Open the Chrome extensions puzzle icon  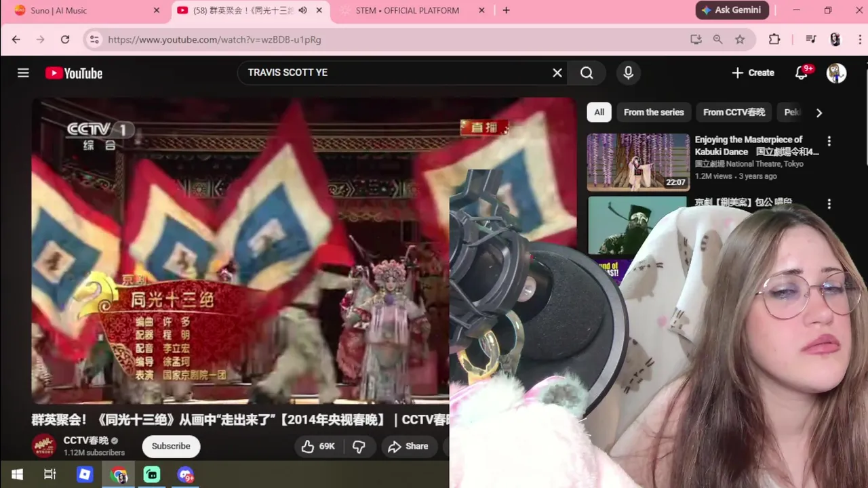coord(774,39)
